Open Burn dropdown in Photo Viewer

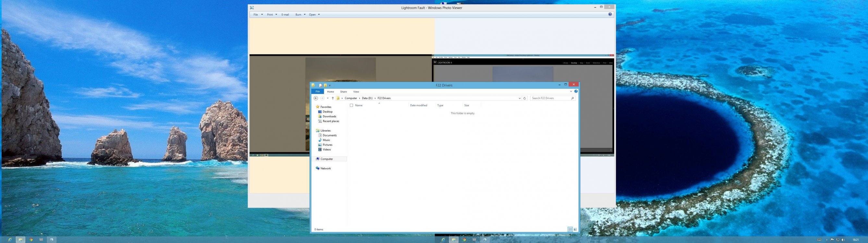[x=300, y=15]
